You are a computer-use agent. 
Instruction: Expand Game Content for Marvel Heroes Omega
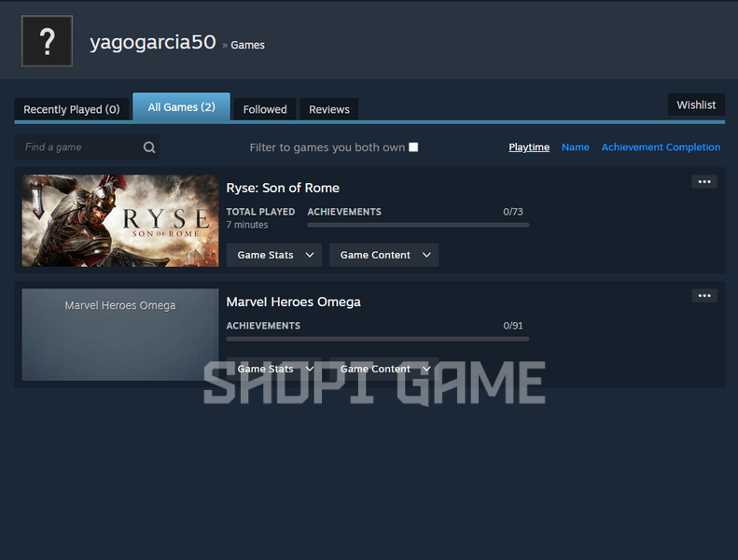pos(384,369)
